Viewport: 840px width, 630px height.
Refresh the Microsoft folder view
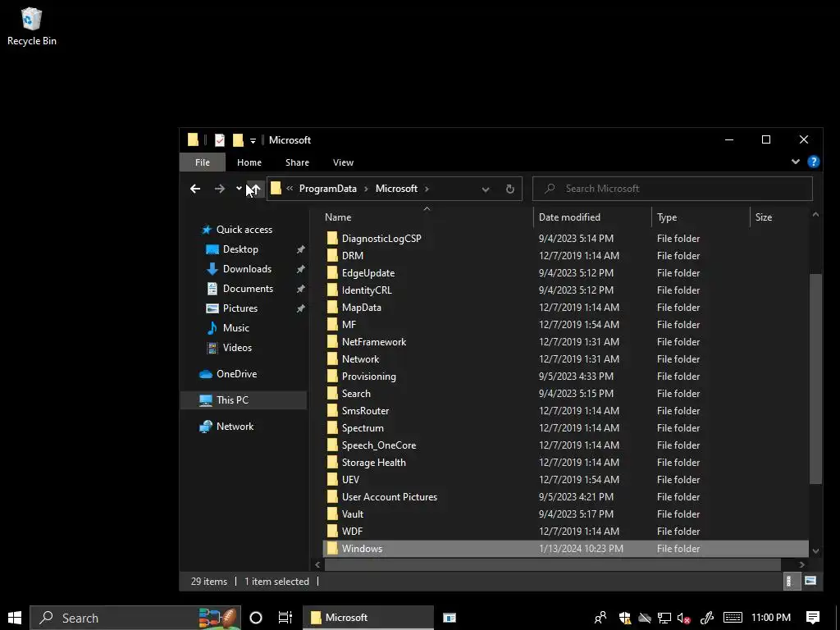point(510,189)
